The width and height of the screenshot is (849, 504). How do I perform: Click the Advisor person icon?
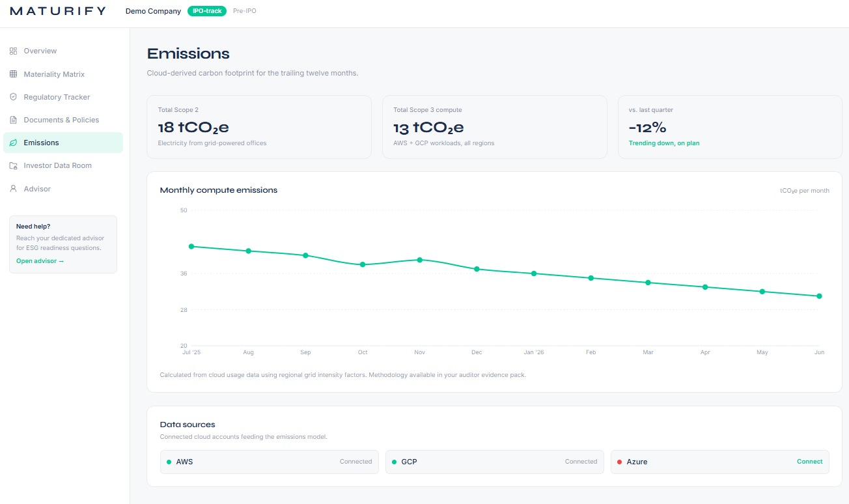tap(13, 189)
